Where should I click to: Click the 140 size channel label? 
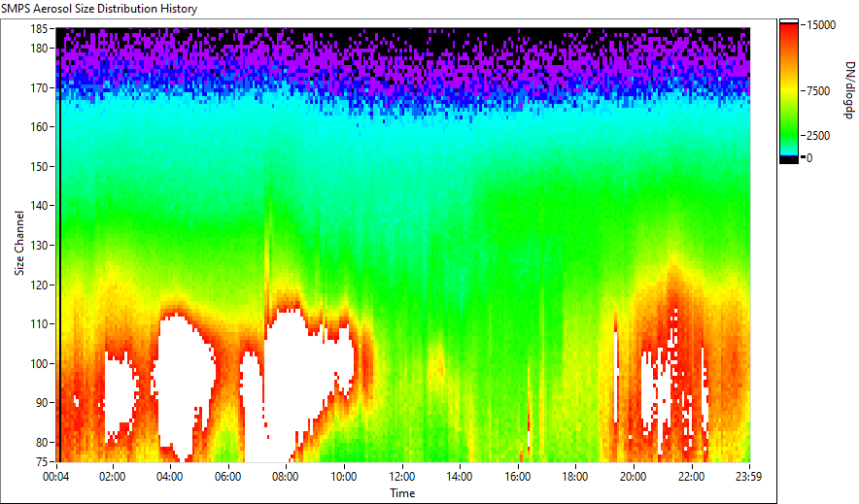pos(39,206)
